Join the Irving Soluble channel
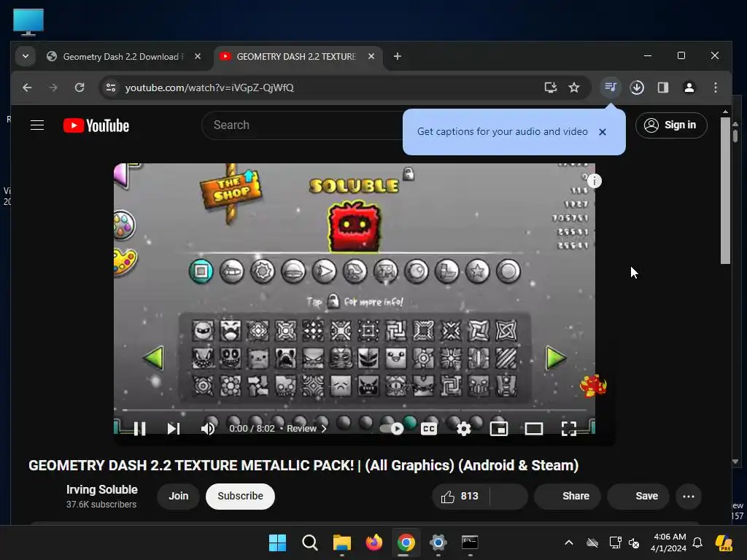747x560 pixels. point(178,496)
